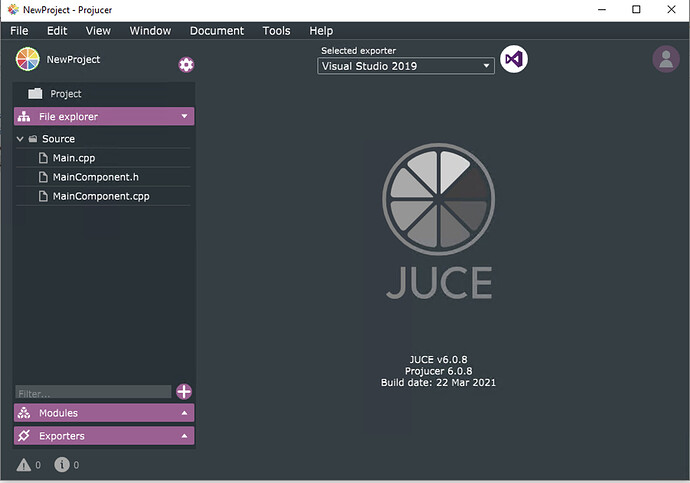Open the MainComponent.cpp file

pyautogui.click(x=103, y=196)
